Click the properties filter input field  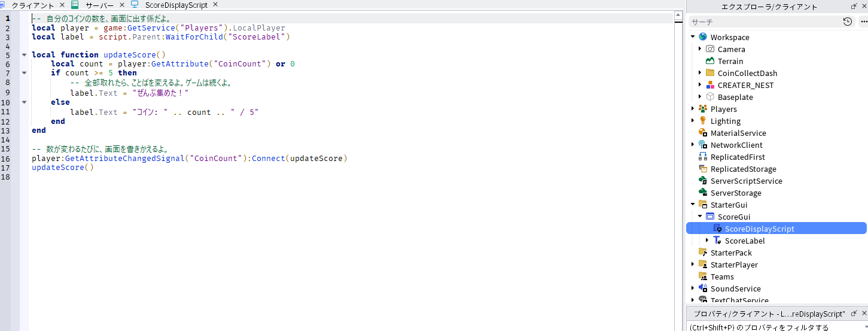pos(776,327)
